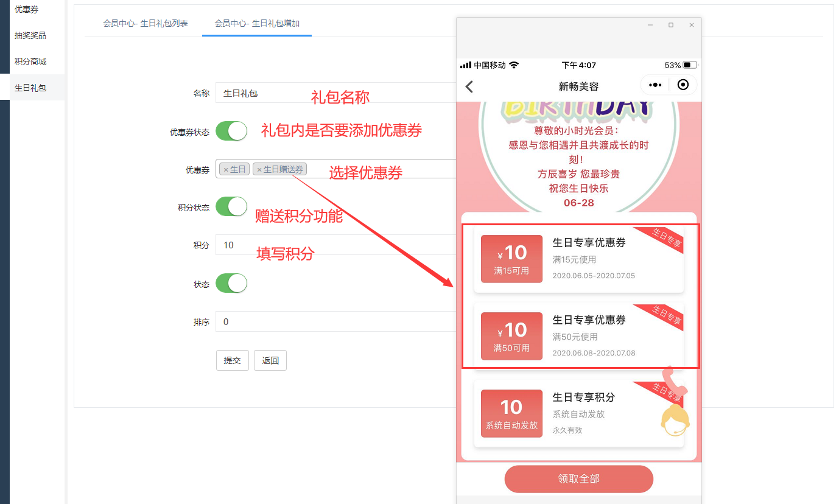Click the 优惠券状态 form label
The width and height of the screenshot is (839, 504).
click(x=190, y=132)
